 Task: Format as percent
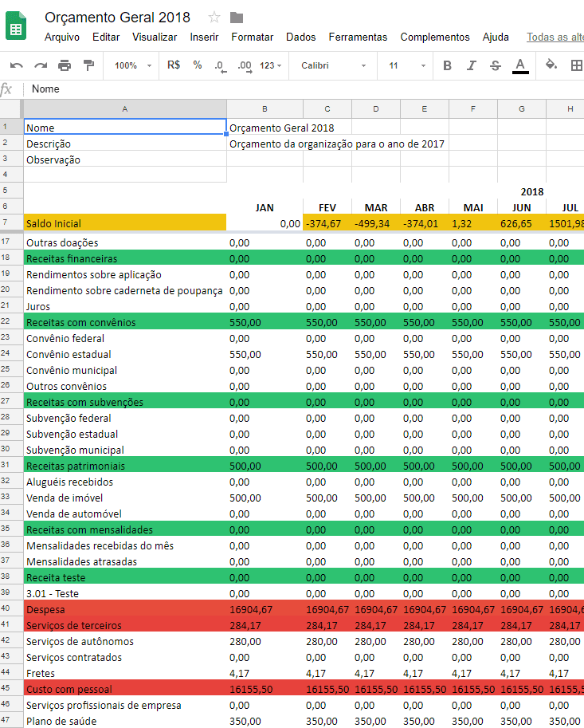coord(197,65)
